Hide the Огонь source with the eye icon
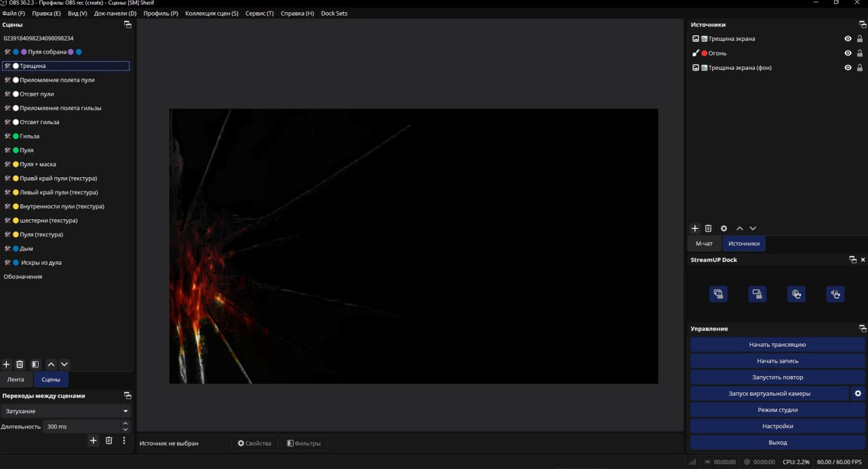 pyautogui.click(x=848, y=53)
